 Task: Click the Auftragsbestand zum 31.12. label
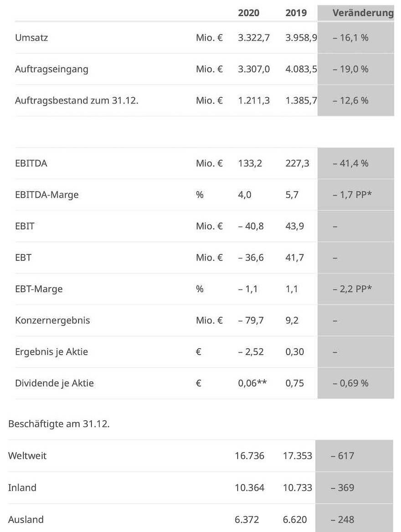click(77, 100)
